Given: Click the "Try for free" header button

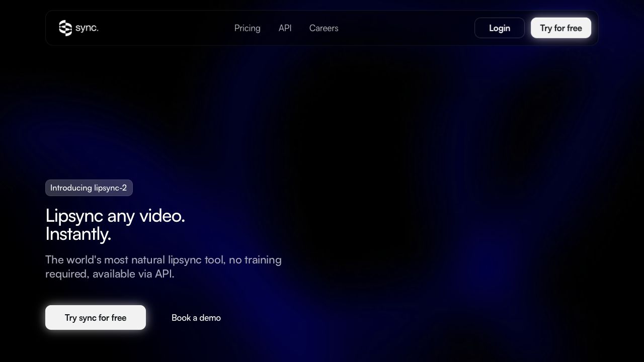Looking at the screenshot, I should (560, 28).
